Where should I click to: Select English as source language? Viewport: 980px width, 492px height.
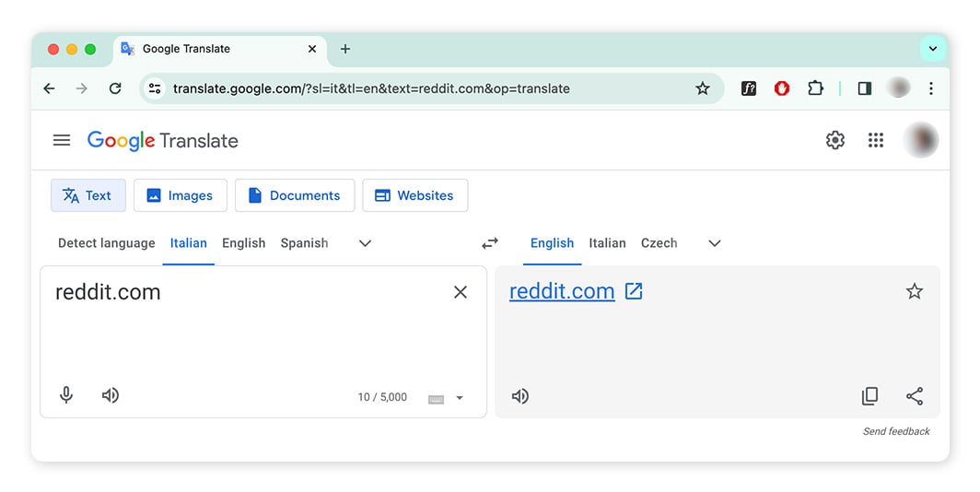[x=244, y=243]
